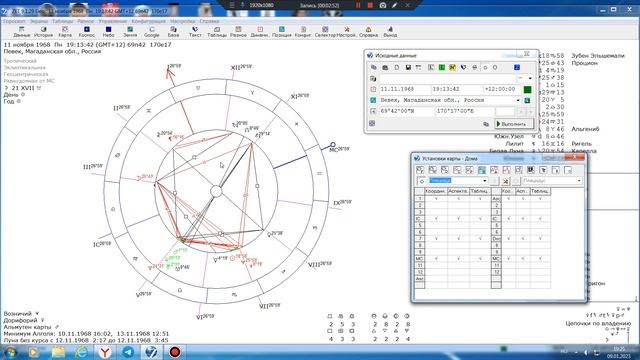Viewport: 640px width, 360px height.
Task: Toggle Координ. checkmark for MC row
Action: tap(436, 258)
